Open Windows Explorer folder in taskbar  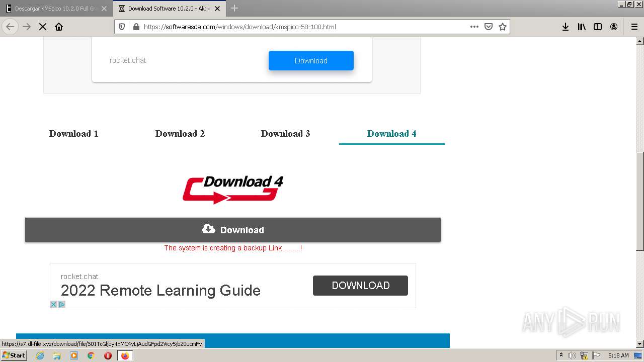tap(57, 355)
